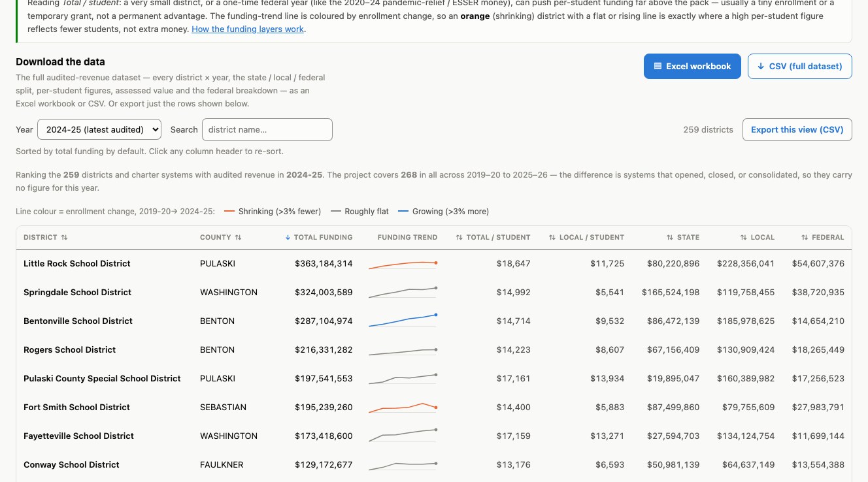Click Export this view (CSV)
The height and width of the screenshot is (482, 868).
tap(797, 129)
